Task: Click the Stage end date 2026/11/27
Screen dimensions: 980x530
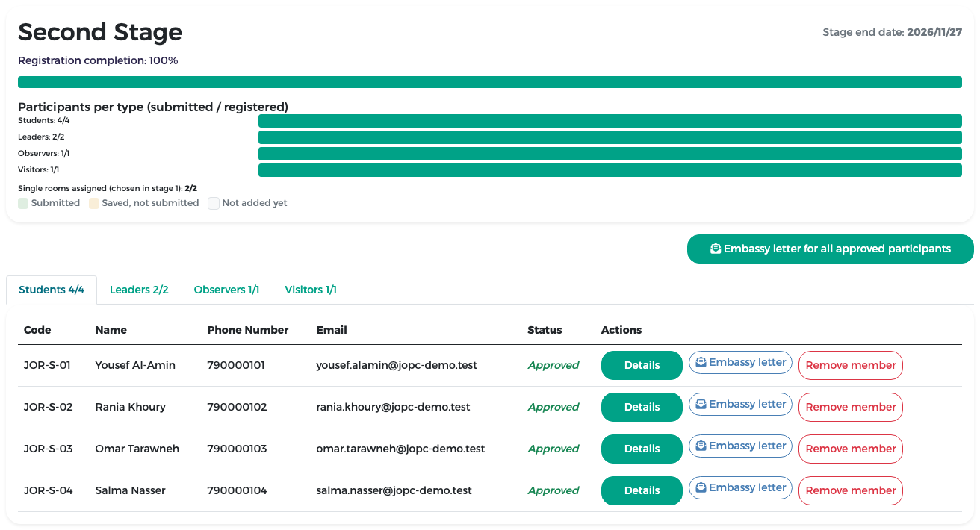Action: click(892, 33)
